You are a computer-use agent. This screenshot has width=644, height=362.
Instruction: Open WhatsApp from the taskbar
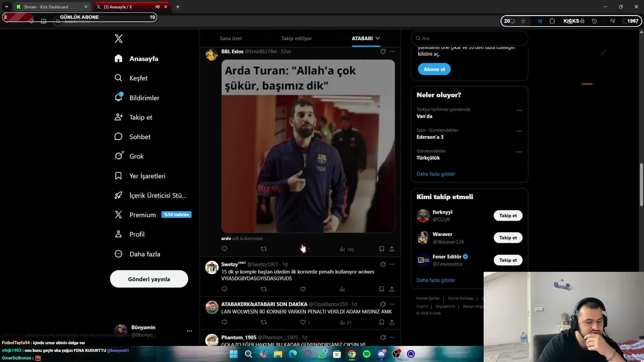coord(323,354)
